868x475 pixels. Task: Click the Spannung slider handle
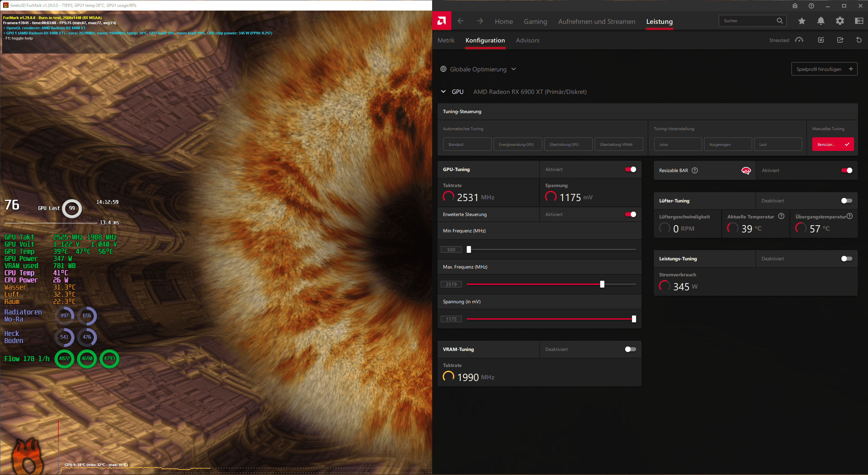[x=634, y=319]
